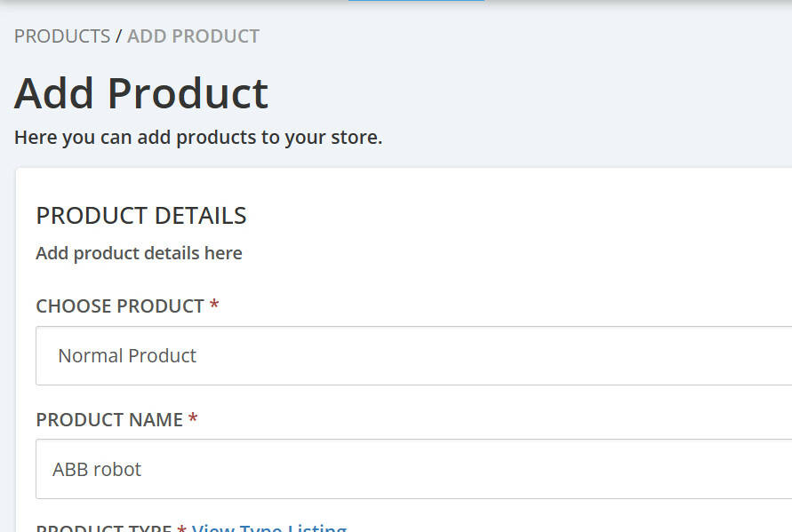The height and width of the screenshot is (532, 792).
Task: Click the Add Product page heading
Action: (141, 93)
